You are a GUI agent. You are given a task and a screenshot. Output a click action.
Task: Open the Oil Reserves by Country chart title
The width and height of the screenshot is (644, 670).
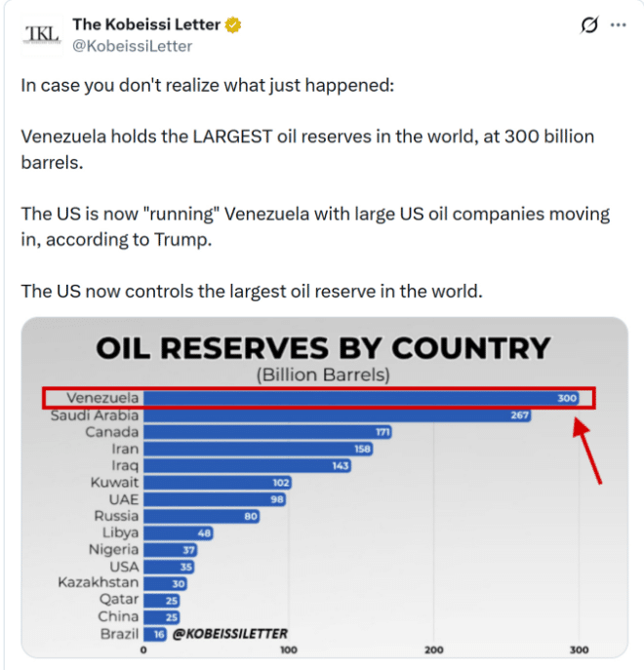point(323,348)
